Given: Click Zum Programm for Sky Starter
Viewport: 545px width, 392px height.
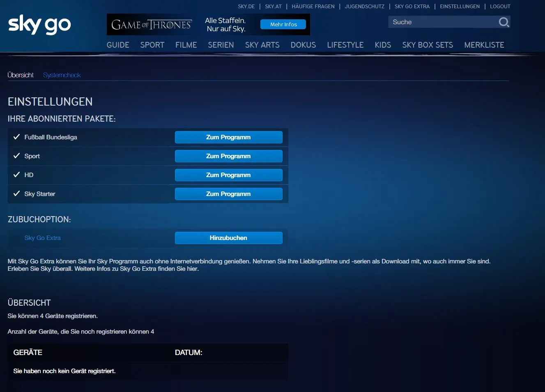Looking at the screenshot, I should point(228,194).
